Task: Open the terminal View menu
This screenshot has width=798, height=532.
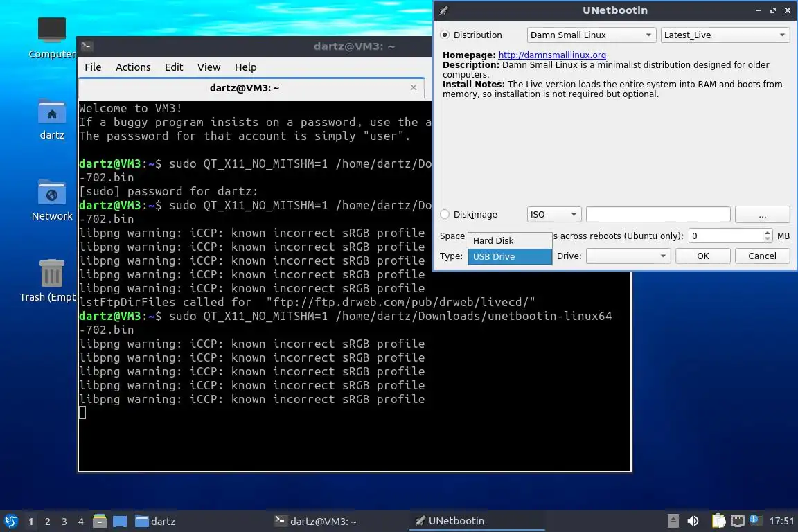Action: (209, 67)
